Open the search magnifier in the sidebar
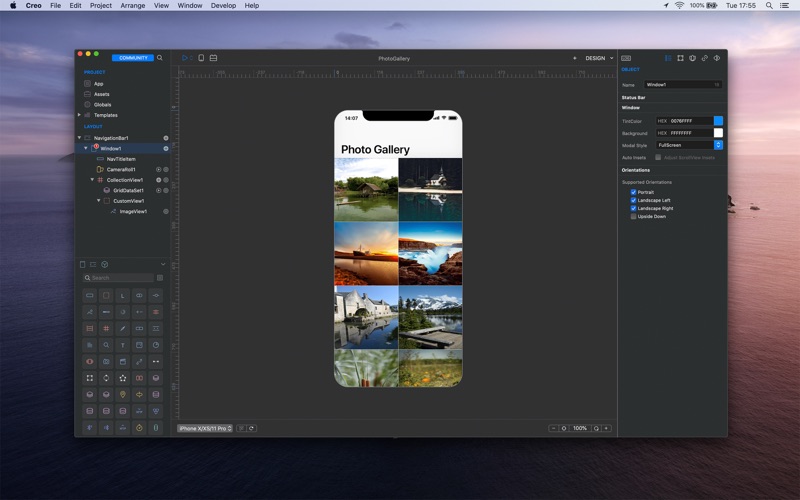The width and height of the screenshot is (800, 500). pyautogui.click(x=159, y=58)
